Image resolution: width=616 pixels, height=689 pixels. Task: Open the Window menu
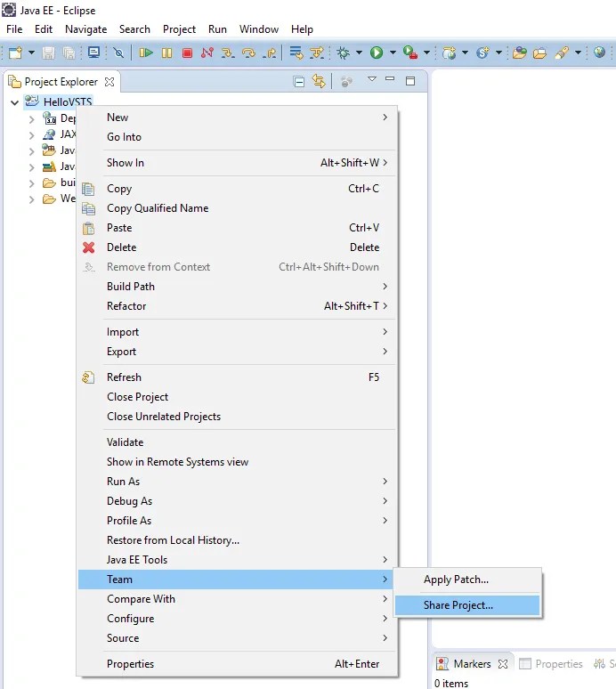(259, 29)
